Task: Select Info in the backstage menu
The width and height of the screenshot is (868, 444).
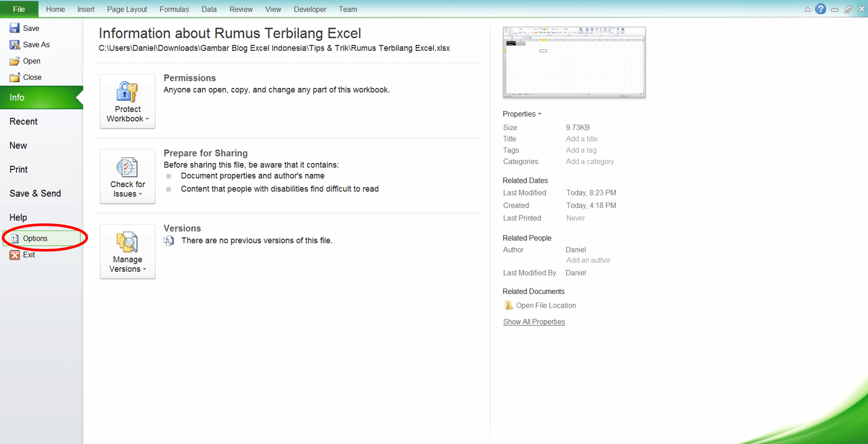Action: coord(41,97)
